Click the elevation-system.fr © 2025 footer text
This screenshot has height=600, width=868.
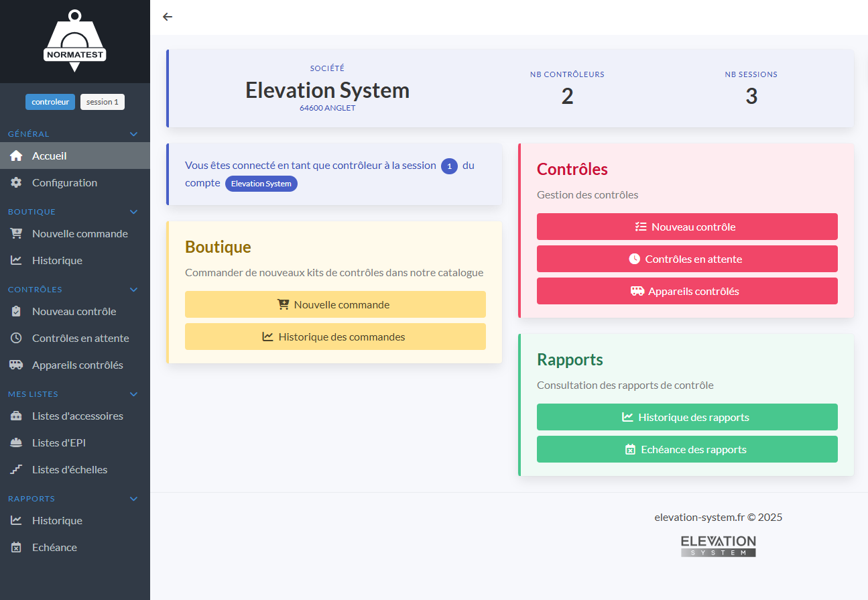pos(718,517)
